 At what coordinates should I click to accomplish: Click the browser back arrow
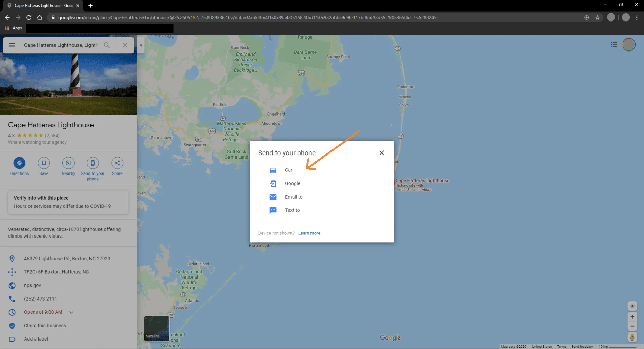7,17
